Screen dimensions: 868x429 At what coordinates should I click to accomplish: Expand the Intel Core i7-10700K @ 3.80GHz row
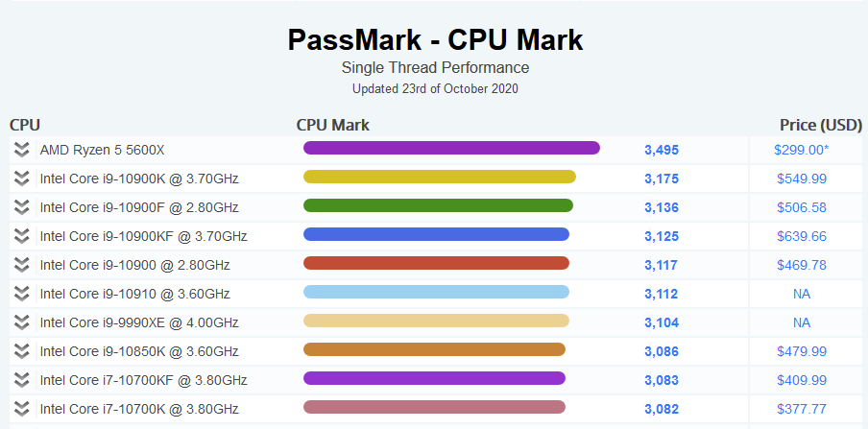coord(22,409)
